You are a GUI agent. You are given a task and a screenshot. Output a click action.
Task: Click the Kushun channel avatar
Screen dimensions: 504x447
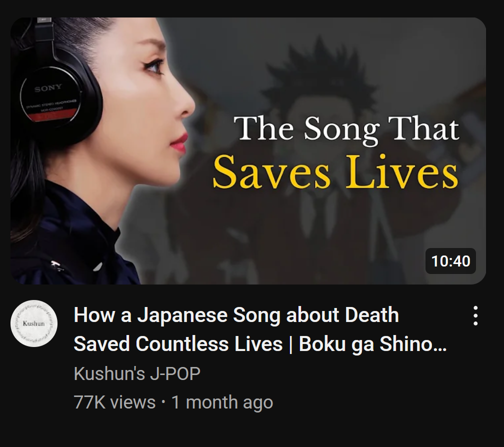[34, 323]
